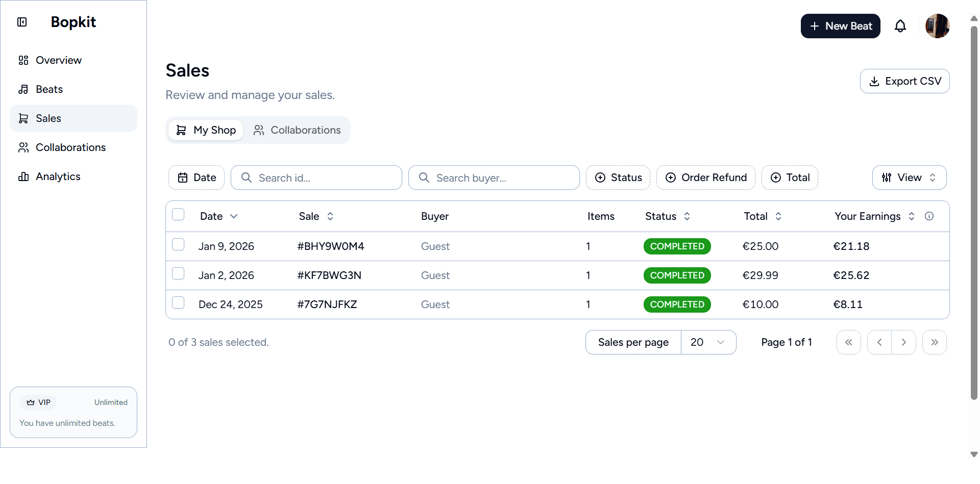The height and width of the screenshot is (484, 980).
Task: Click the info icon next to Your Earnings
Action: pos(929,216)
